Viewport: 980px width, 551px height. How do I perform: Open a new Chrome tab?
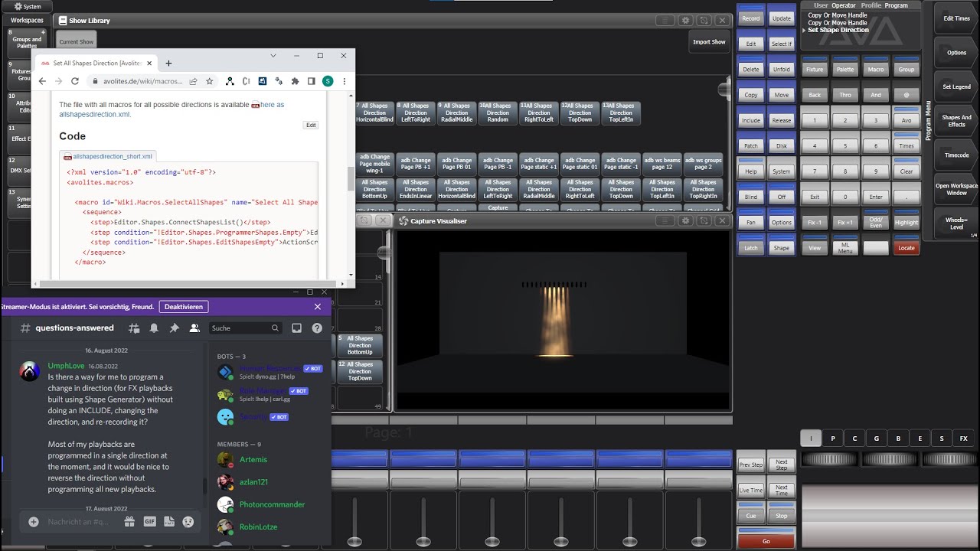pos(168,63)
